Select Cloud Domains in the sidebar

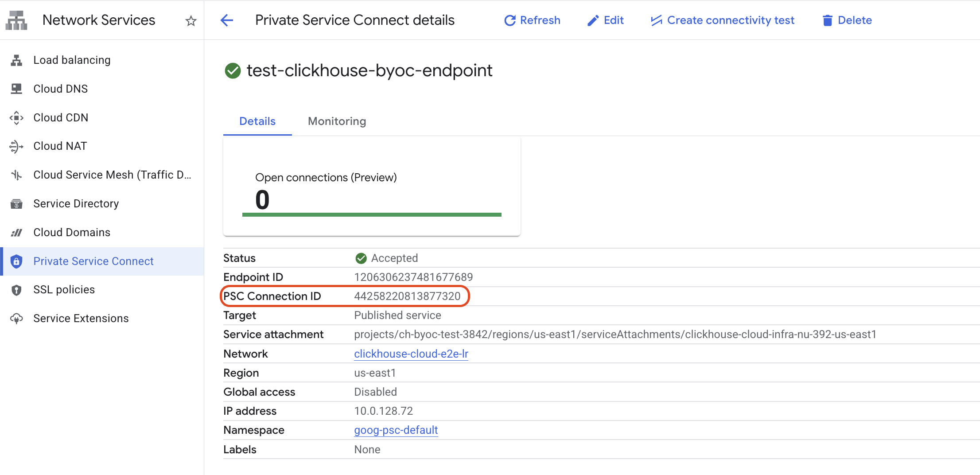[x=71, y=232]
